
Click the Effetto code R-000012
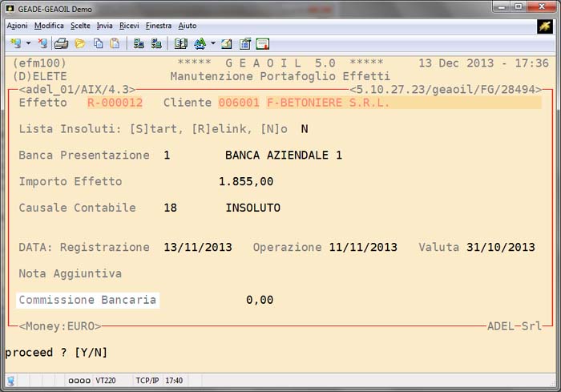[x=115, y=103]
